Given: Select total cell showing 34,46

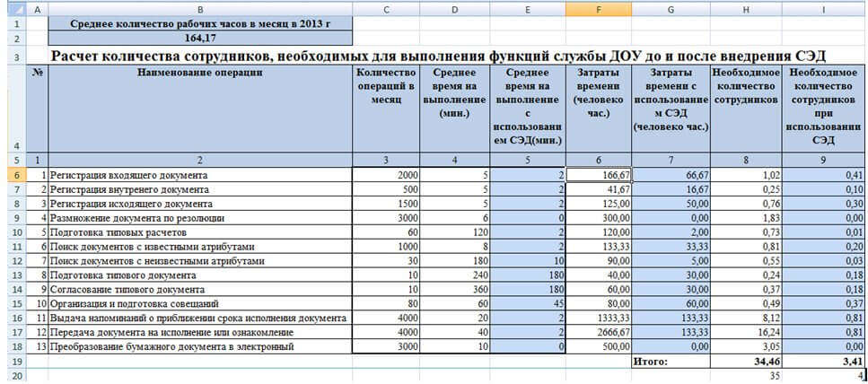Looking at the screenshot, I should coord(746,361).
